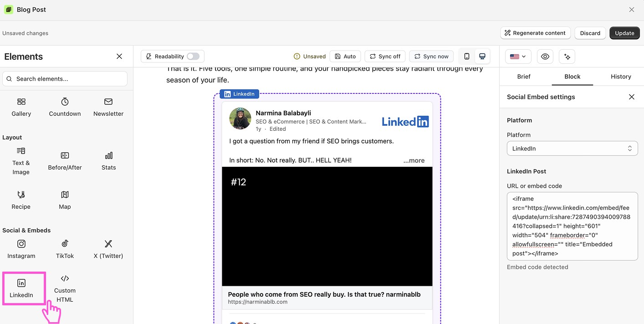Click the Unsaved status indicator
The width and height of the screenshot is (644, 324).
[310, 57]
